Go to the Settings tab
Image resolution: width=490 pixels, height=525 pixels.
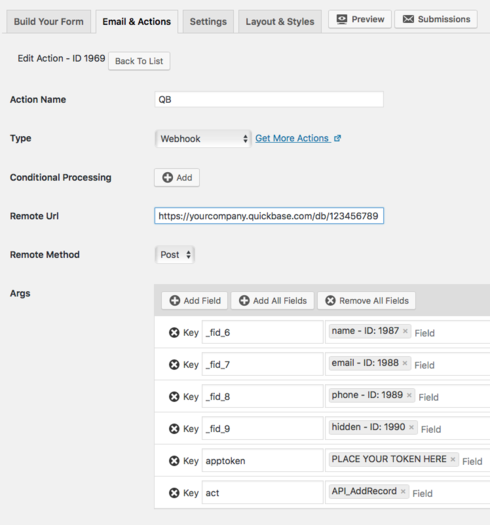coord(208,22)
